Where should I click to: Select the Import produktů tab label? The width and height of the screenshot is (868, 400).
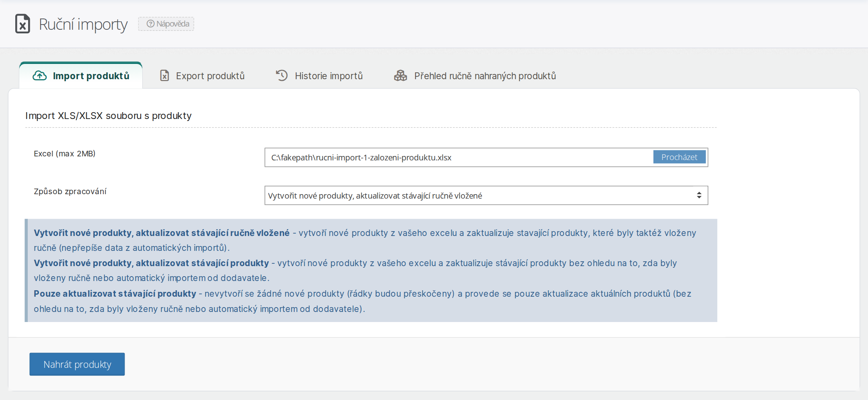(x=91, y=76)
